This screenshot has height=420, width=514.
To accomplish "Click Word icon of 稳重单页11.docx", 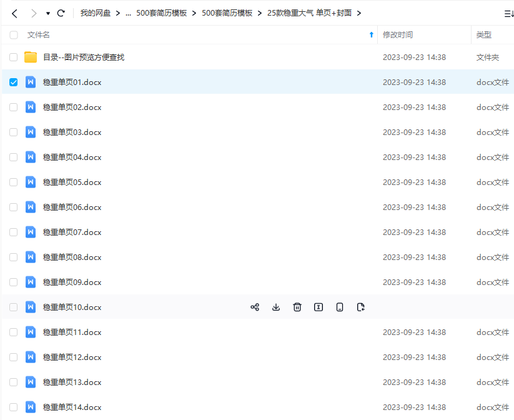I will tap(31, 332).
